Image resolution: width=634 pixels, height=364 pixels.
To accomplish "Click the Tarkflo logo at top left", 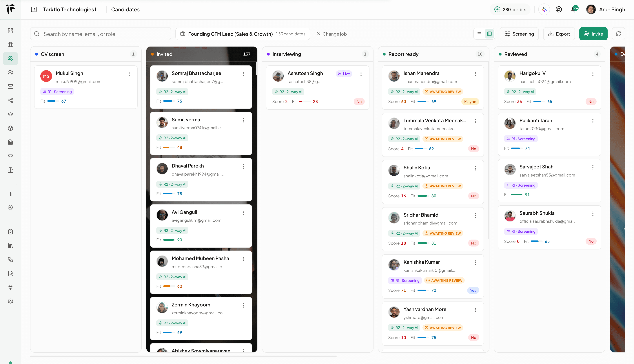I will click(10, 9).
